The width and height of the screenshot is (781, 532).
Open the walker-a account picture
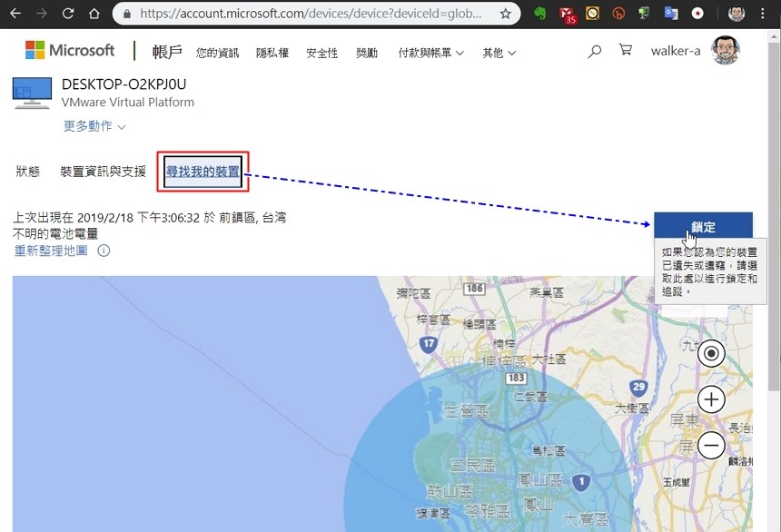(x=726, y=50)
